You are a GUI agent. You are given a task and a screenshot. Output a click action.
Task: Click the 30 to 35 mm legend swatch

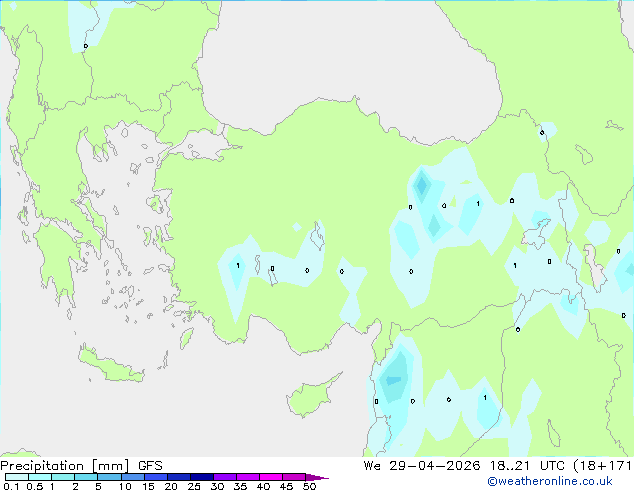pyautogui.click(x=224, y=477)
